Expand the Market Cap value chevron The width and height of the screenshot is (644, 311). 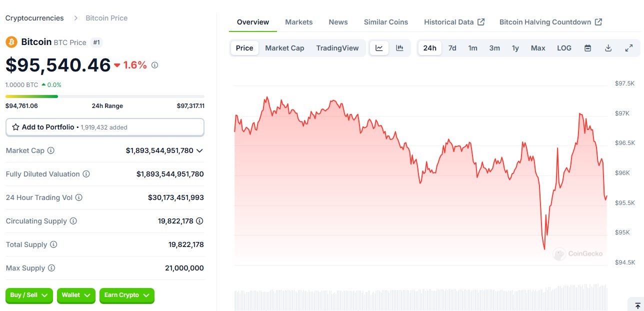point(200,150)
